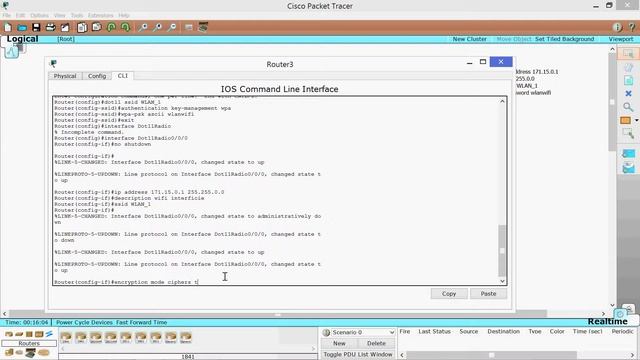The image size is (640, 360).
Task: Click Power Cycle Devices
Action: 84,322
